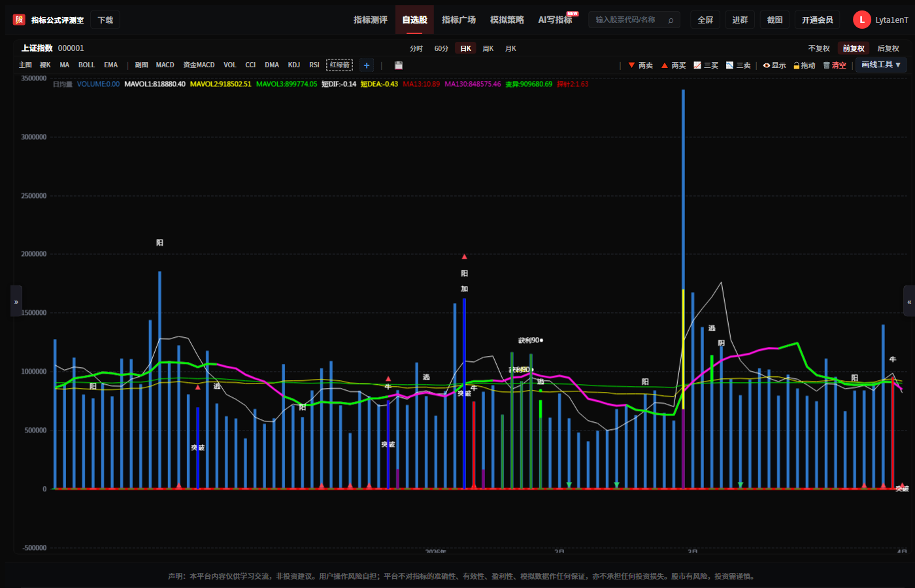This screenshot has width=915, height=588.
Task: Select the dashed 红绿箭 indicator
Action: (340, 65)
